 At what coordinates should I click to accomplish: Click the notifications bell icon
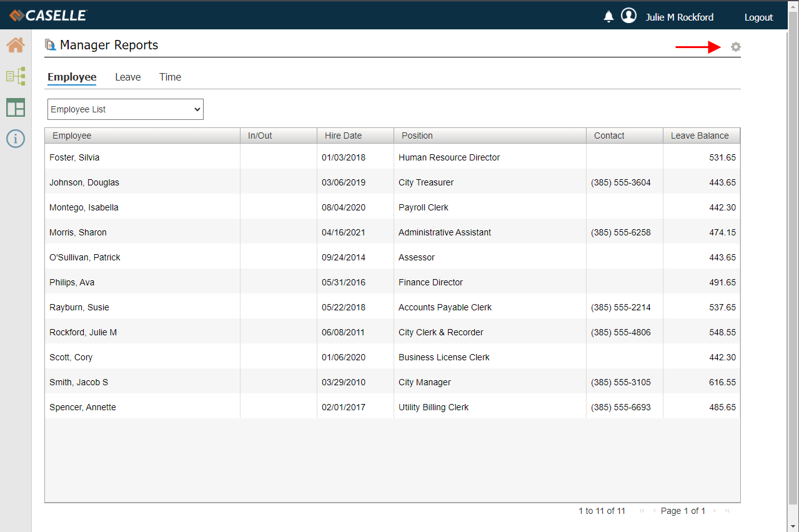[x=608, y=17]
